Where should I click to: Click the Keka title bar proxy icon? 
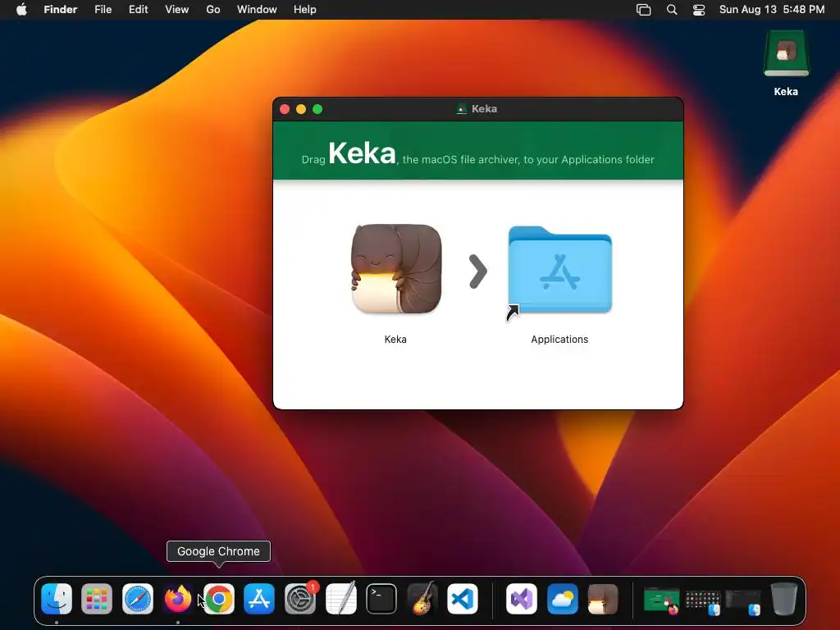461,109
